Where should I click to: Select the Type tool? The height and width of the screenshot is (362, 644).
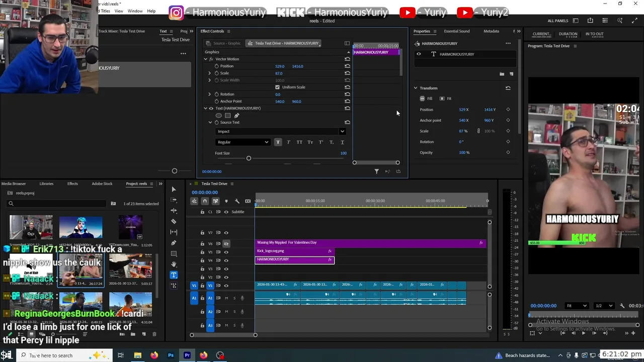coord(174,275)
